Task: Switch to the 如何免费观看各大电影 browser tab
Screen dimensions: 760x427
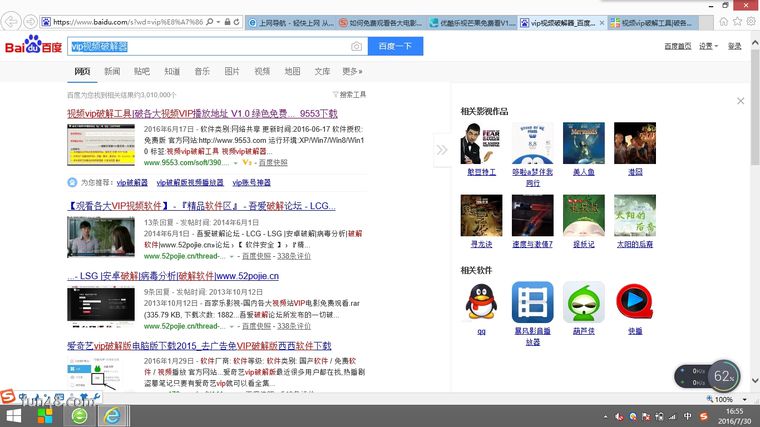Action: pos(381,23)
